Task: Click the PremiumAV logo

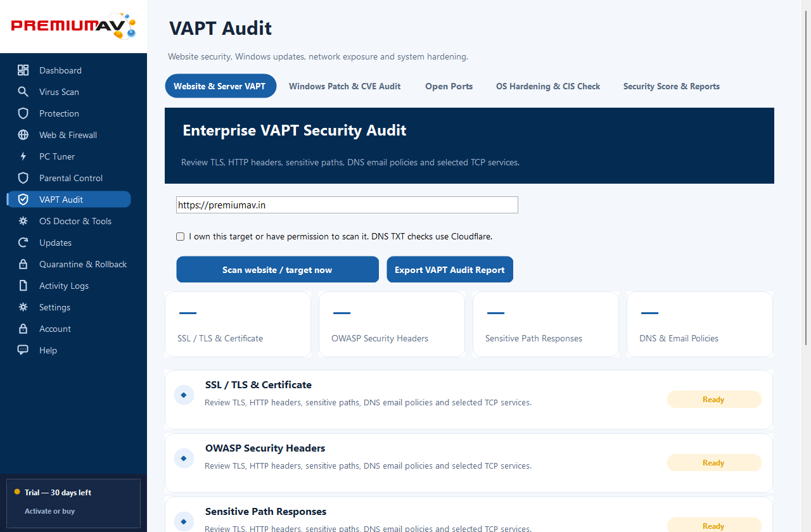Action: click(73, 26)
